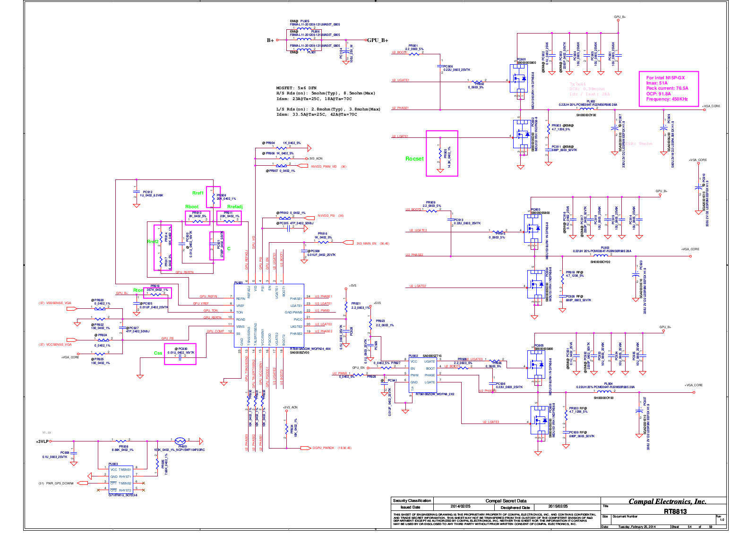This screenshot has height=534, width=756.
Task: Click the PH901 thermistor symbol
Action: [x=180, y=441]
